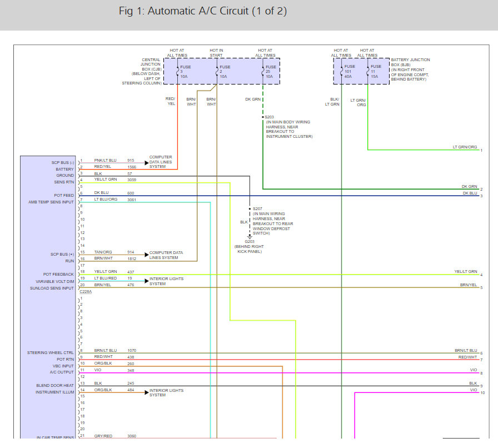Click 'RED/YEL' label below fuse 3
Viewport: 498px width, 448px height.
coord(170,101)
